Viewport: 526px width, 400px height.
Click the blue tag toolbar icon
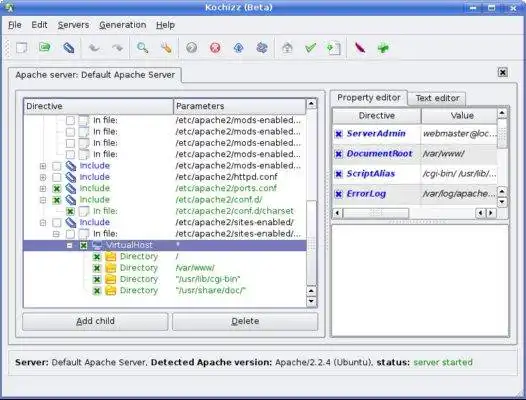pyautogui.click(x=68, y=48)
